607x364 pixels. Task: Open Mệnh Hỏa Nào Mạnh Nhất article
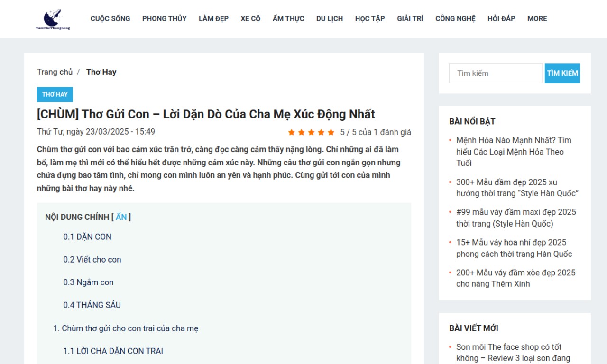point(514,152)
